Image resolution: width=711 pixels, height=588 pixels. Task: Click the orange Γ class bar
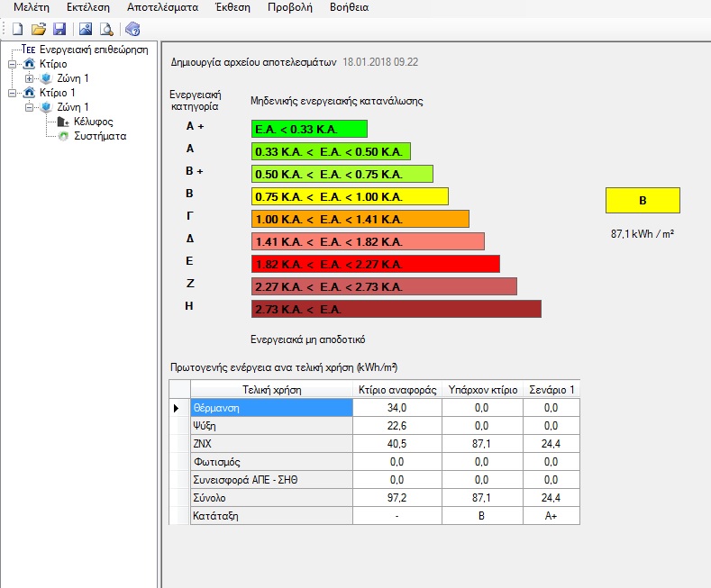[360, 219]
